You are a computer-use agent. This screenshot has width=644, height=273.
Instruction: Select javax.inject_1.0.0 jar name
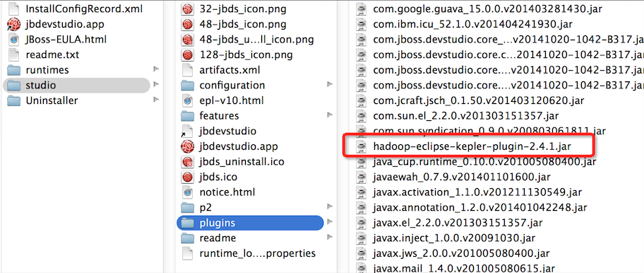(x=454, y=238)
